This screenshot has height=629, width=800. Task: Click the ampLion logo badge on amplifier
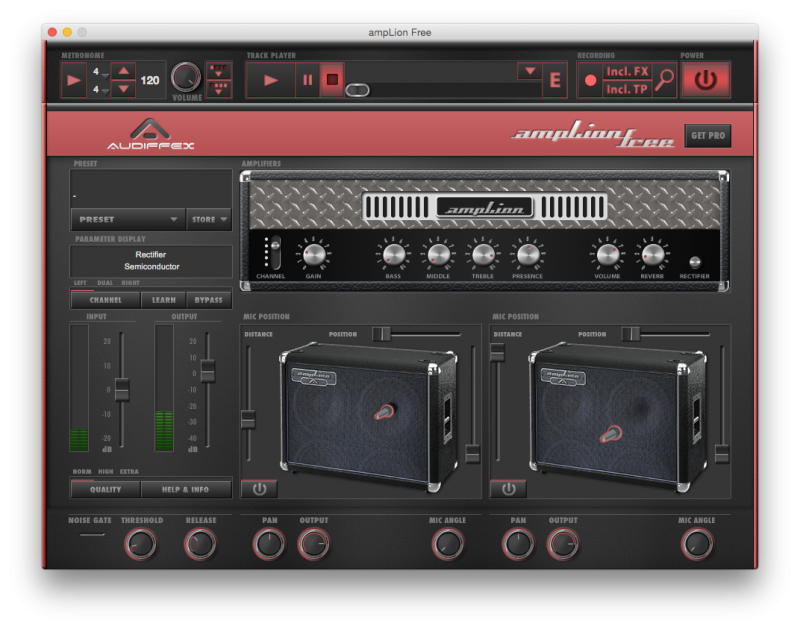tap(484, 208)
